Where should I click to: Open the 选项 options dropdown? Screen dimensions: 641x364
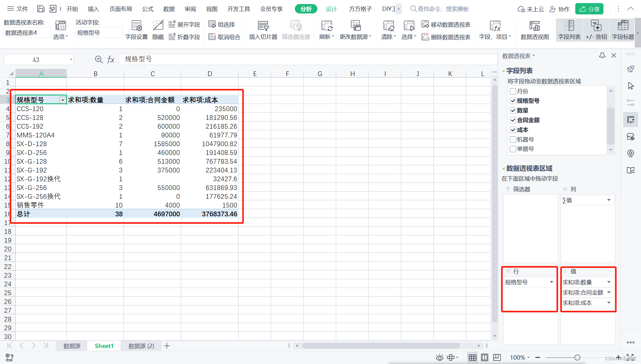(60, 37)
